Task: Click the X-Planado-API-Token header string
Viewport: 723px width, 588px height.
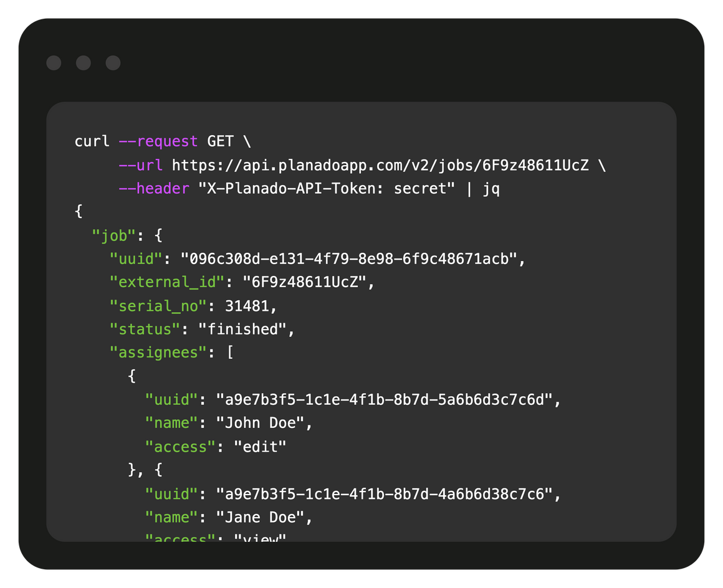Action: [x=327, y=189]
